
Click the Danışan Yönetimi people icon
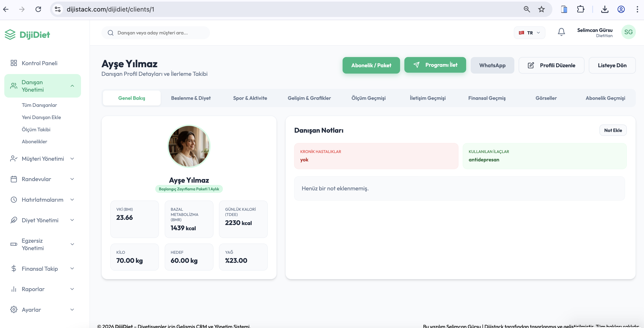[x=14, y=86]
